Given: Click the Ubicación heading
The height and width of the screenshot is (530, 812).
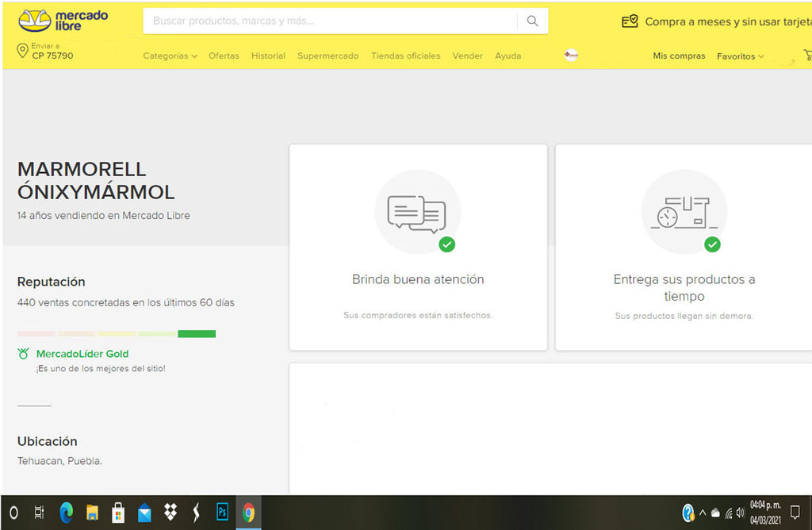Looking at the screenshot, I should click(47, 441).
